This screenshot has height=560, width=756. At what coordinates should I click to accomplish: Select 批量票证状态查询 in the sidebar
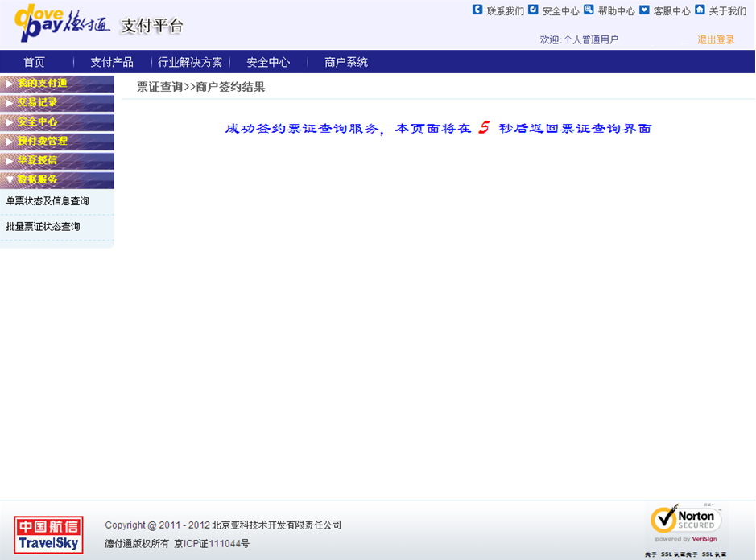(x=43, y=227)
